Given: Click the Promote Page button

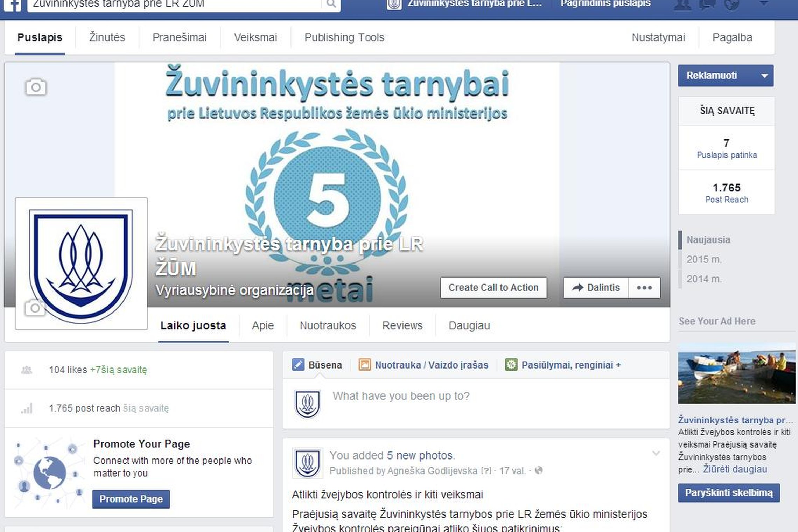Looking at the screenshot, I should tap(131, 499).
